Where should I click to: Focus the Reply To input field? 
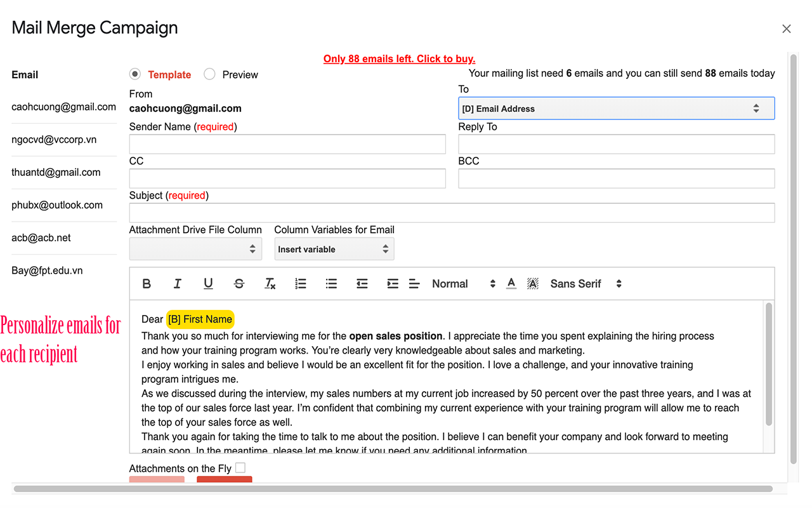(x=617, y=144)
